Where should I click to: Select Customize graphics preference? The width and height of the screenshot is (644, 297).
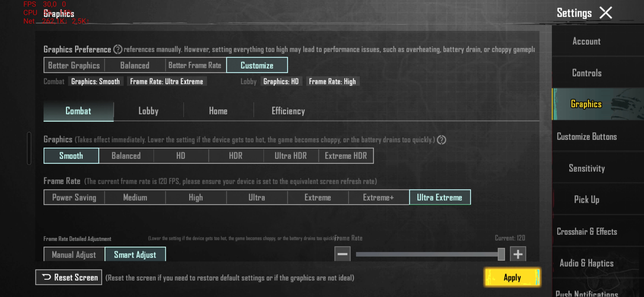[257, 65]
